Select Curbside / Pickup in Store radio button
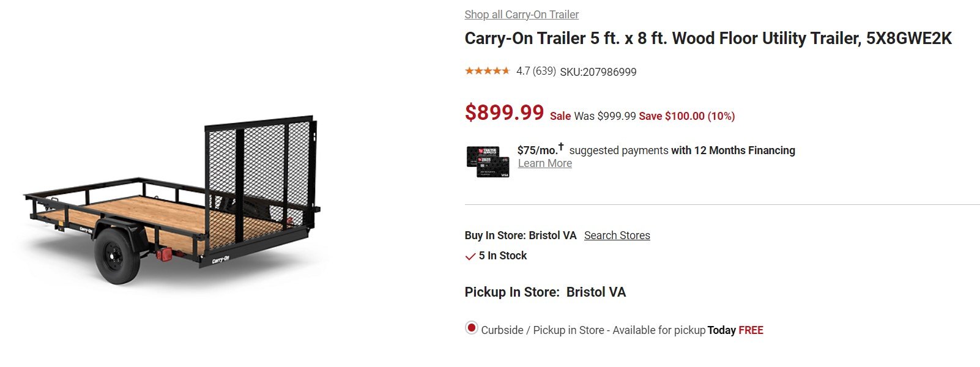Image resolution: width=980 pixels, height=367 pixels. click(x=471, y=328)
